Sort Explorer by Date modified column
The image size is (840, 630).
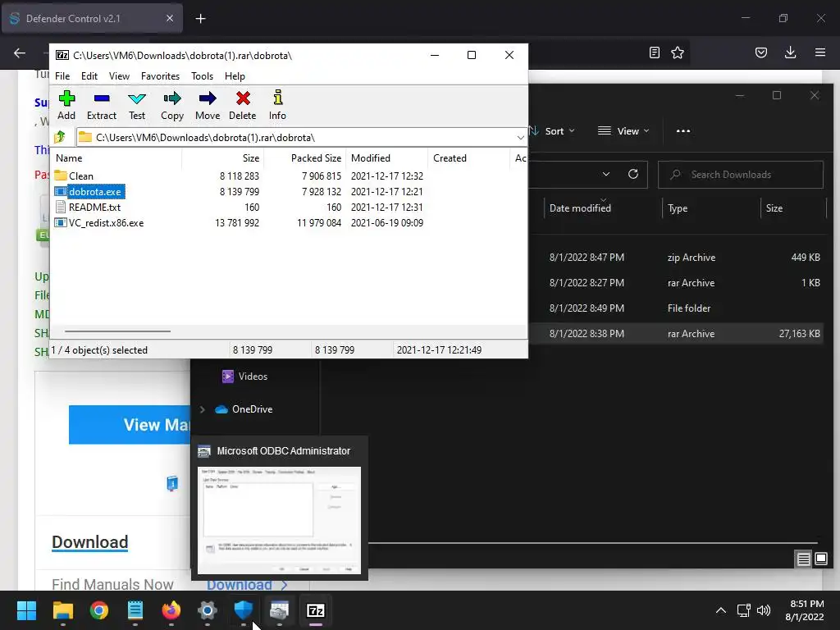click(x=580, y=208)
